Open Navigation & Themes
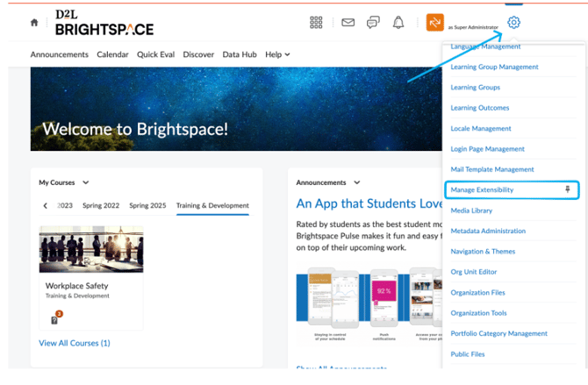This screenshot has width=588, height=385. [483, 252]
